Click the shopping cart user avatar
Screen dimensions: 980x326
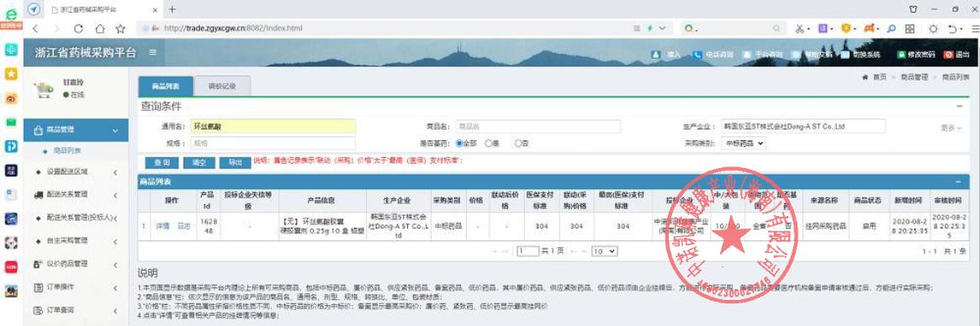tap(43, 89)
